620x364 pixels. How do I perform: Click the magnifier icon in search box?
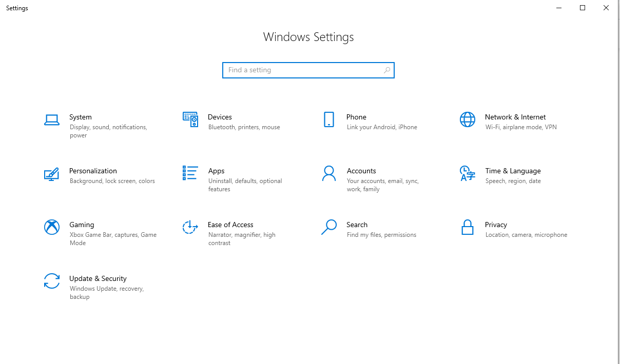pos(387,70)
